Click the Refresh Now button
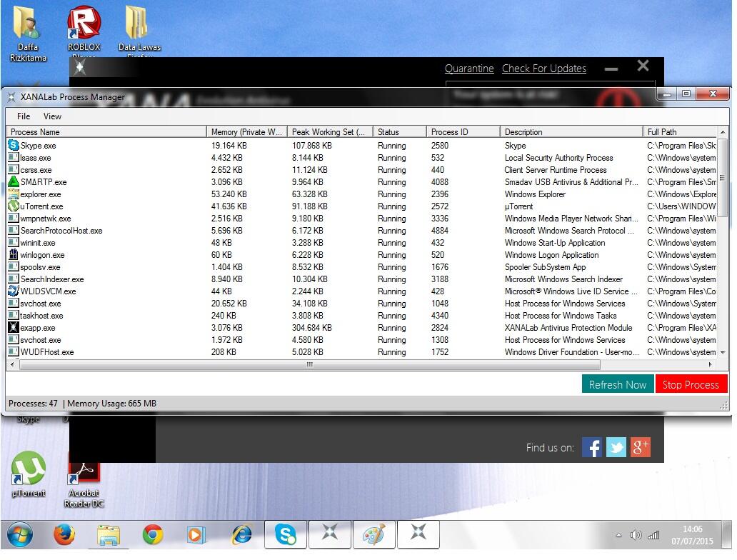737x560 pixels. [618, 384]
